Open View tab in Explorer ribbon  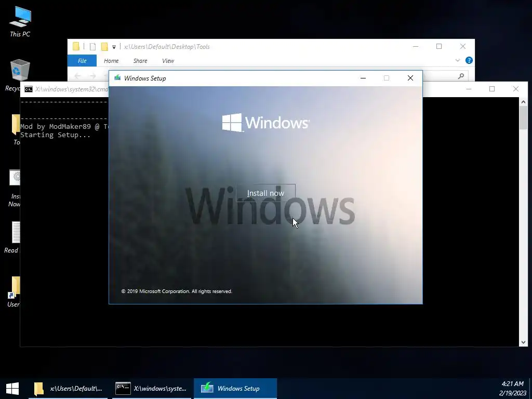(168, 61)
